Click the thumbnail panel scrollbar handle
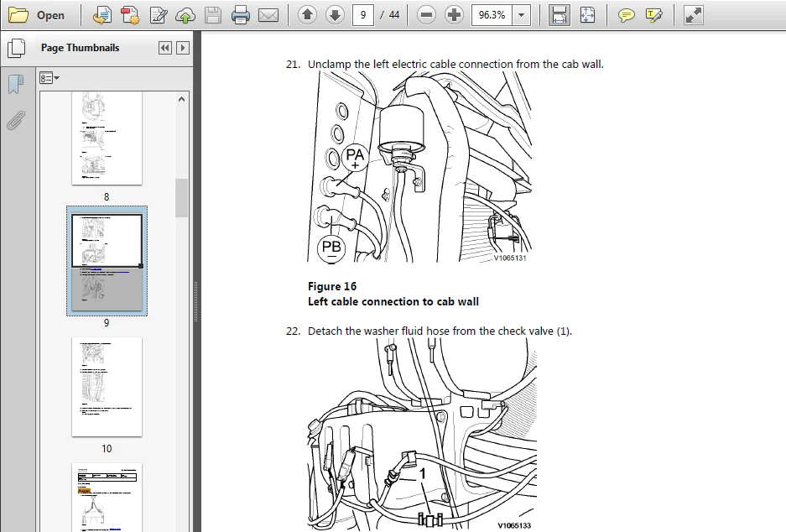Screen dimensions: 786x532 [181, 197]
